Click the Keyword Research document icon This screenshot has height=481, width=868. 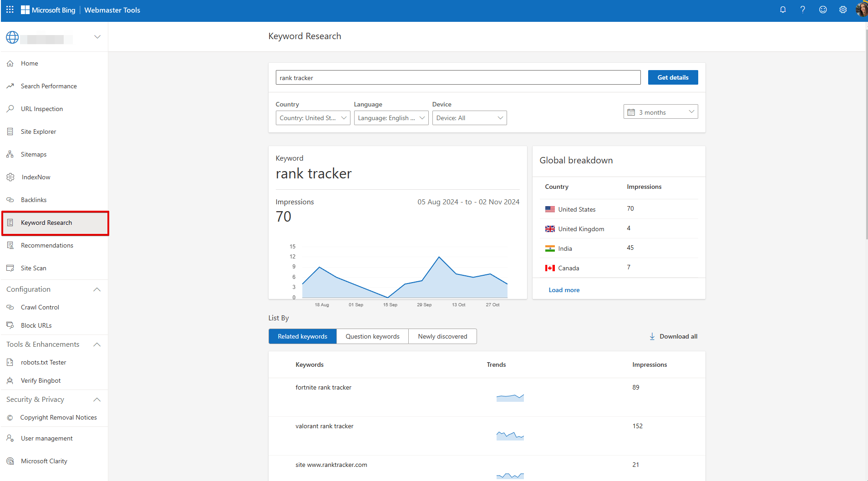click(x=10, y=223)
